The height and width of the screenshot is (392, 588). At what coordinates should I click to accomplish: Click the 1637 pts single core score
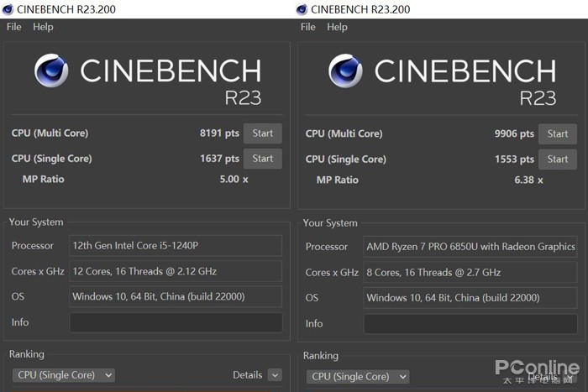[x=219, y=159]
